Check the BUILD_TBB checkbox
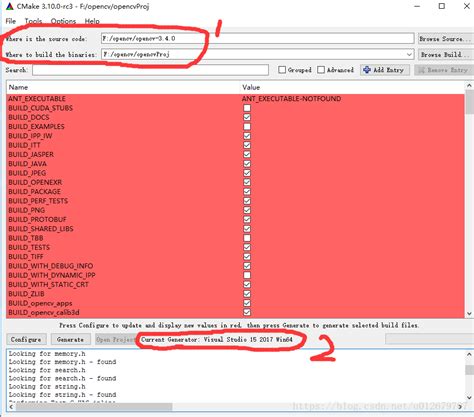Viewport: 474px width, 417px height. coord(247,238)
